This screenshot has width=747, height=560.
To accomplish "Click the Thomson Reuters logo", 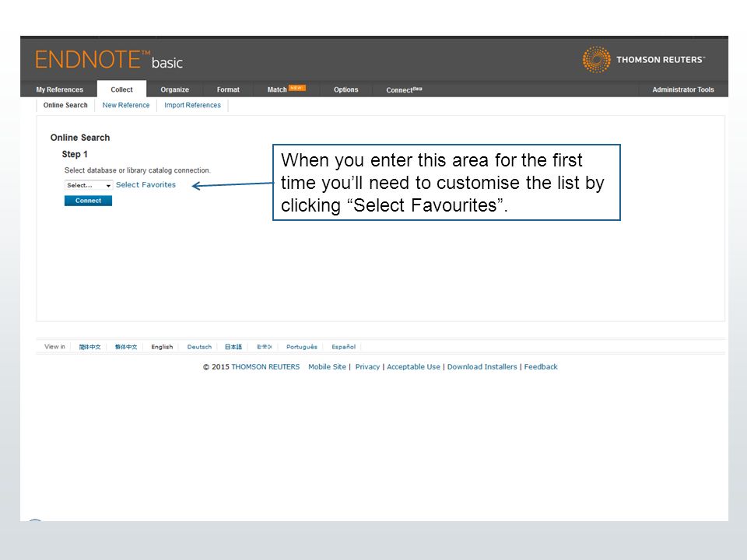I will tap(644, 60).
